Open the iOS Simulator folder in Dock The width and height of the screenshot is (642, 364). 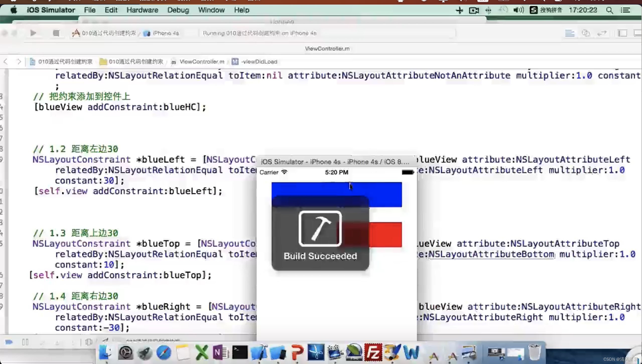pos(278,353)
